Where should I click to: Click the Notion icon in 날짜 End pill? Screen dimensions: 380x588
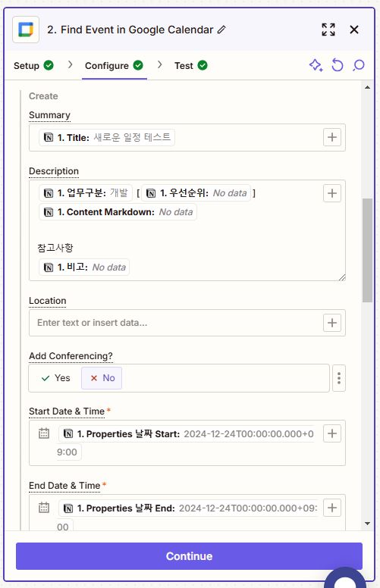coord(68,508)
